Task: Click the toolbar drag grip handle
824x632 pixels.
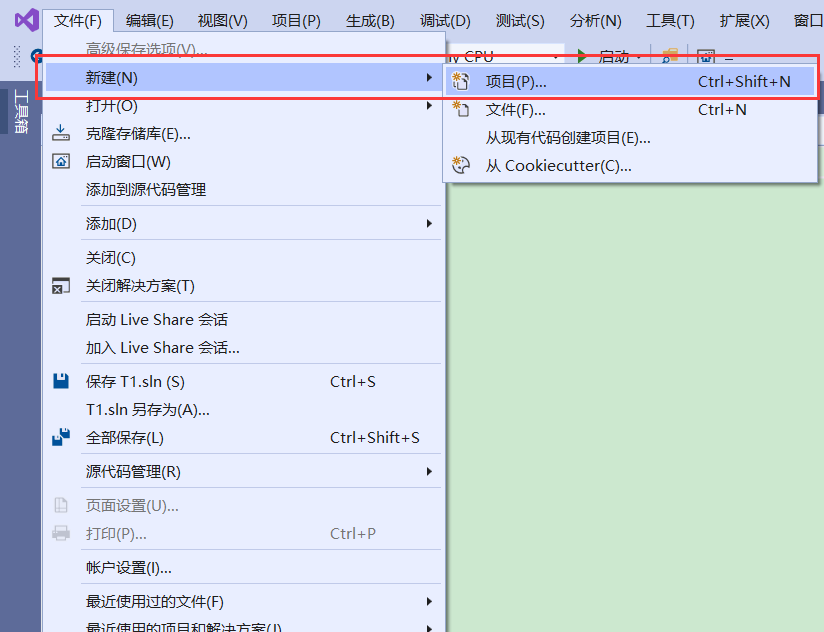Action: pyautogui.click(x=17, y=57)
